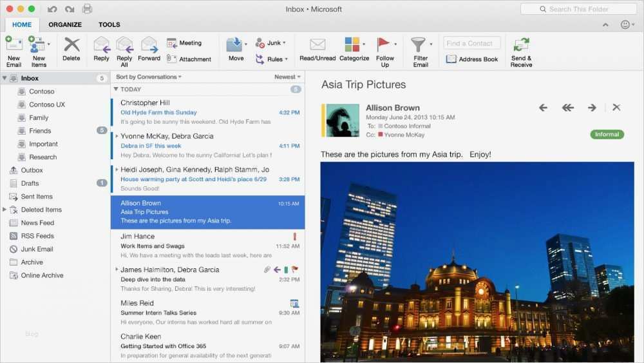
Task: Toggle the Read/Unread envelope icon
Action: 317,44
